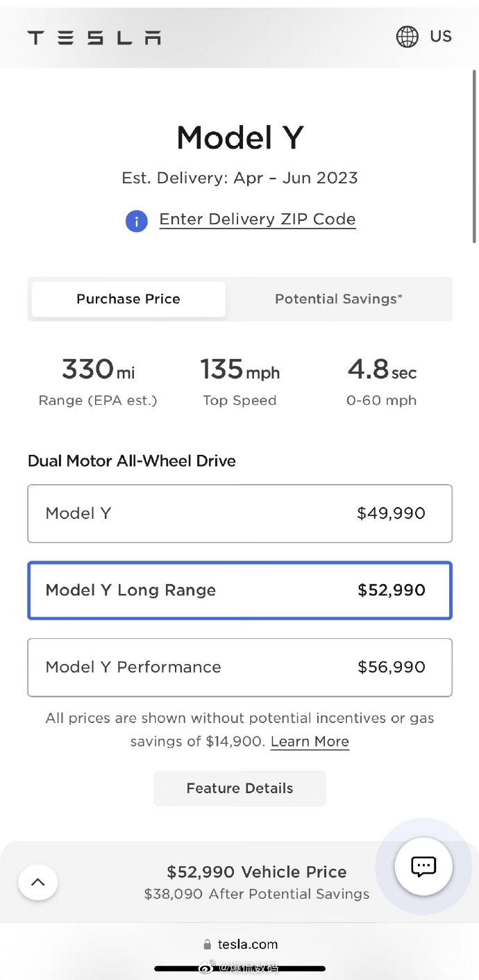Click the $38,090 After Potential Savings text

257,894
